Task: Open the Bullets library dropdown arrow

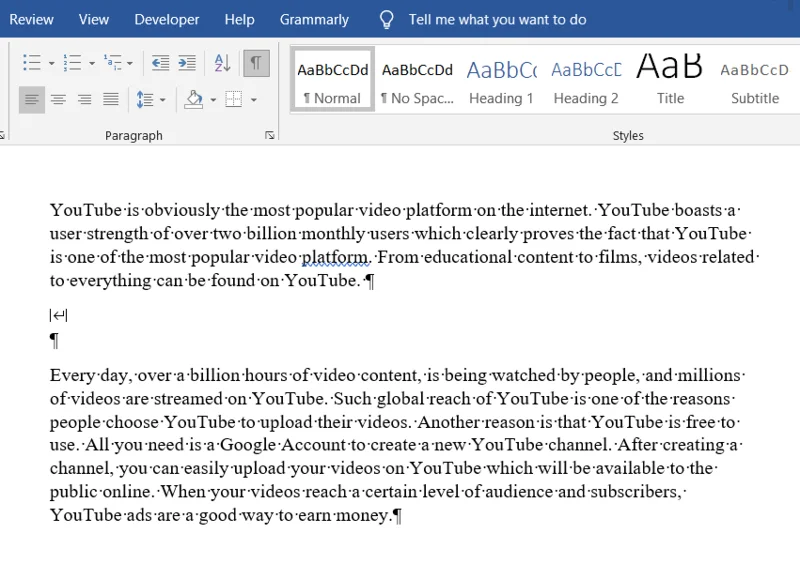Action: [52, 63]
